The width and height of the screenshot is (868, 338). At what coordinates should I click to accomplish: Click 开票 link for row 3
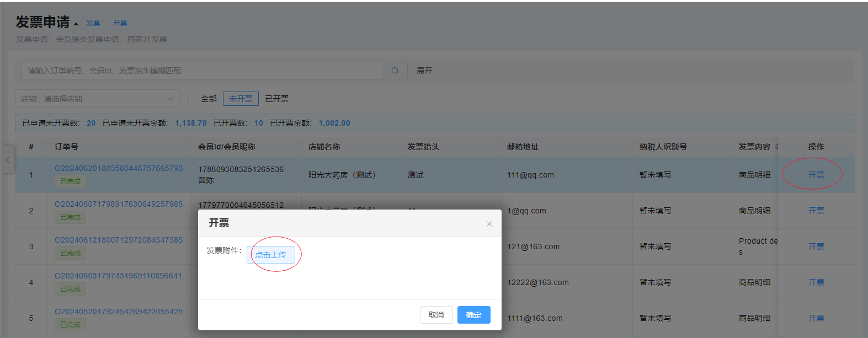[x=816, y=246]
